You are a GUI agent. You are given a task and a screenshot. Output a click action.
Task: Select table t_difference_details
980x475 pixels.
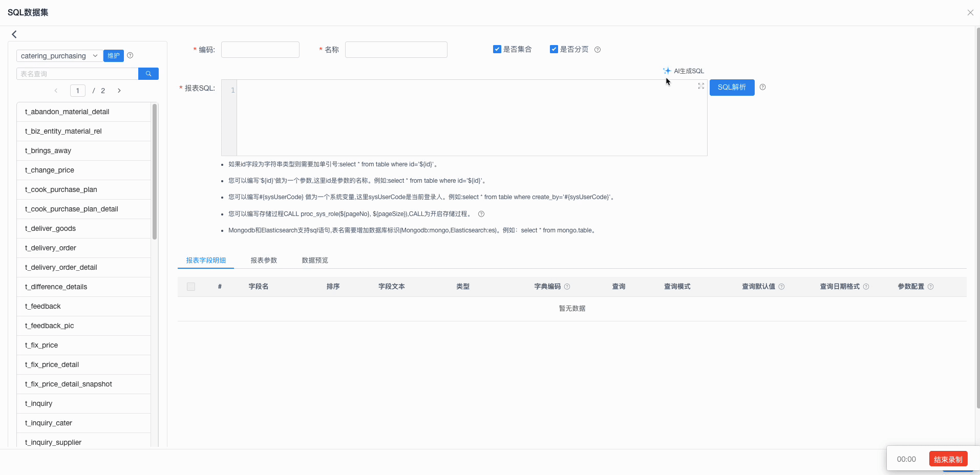point(83,287)
